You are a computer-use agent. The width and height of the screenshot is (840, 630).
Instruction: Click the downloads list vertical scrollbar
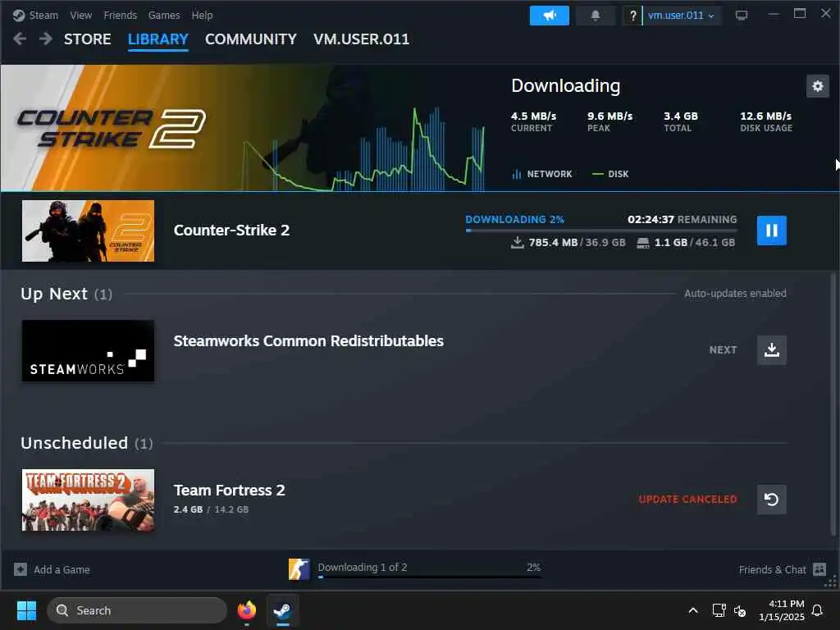(x=833, y=404)
